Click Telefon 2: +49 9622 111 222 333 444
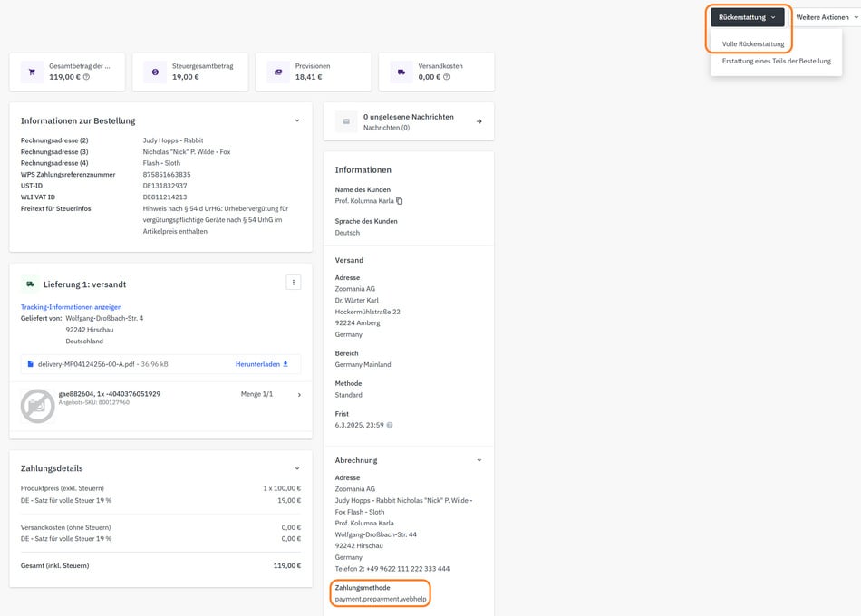Image resolution: width=861 pixels, height=616 pixels. pos(392,569)
